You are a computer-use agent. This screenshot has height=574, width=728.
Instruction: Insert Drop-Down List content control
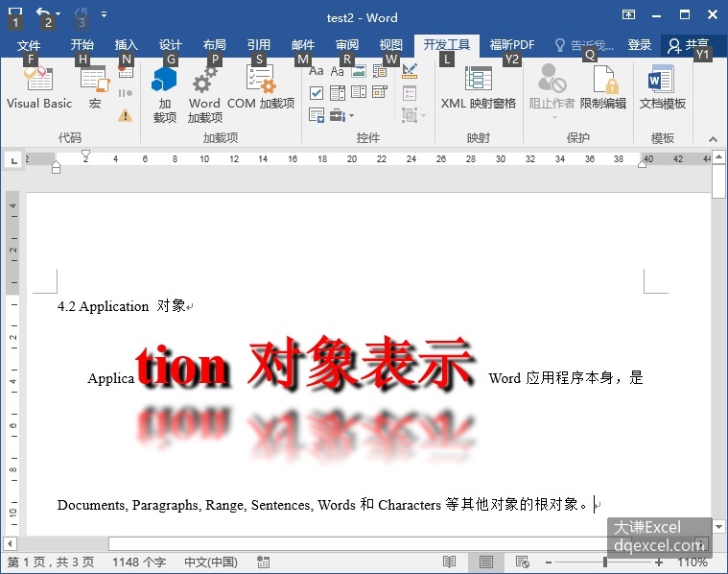click(359, 93)
